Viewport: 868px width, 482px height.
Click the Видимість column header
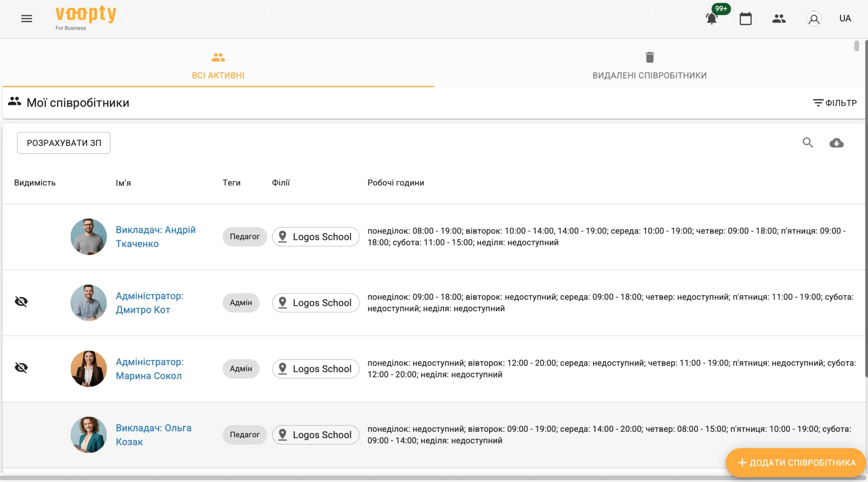tap(35, 183)
